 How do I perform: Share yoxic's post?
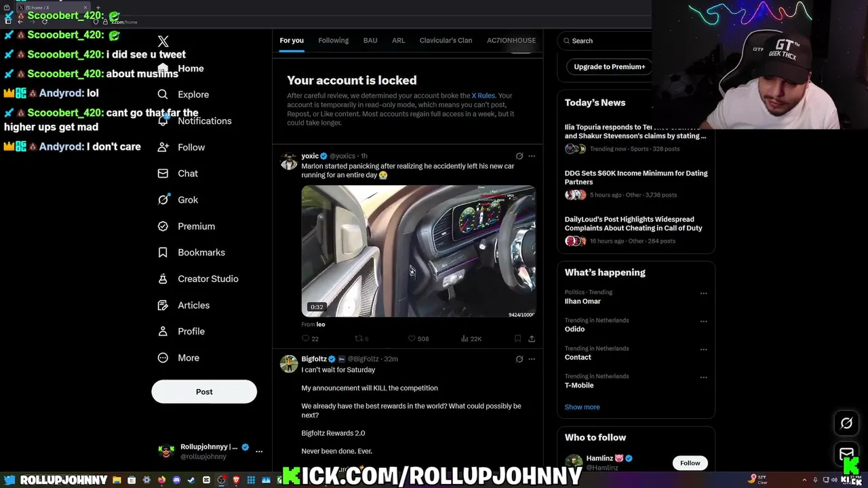(532, 338)
